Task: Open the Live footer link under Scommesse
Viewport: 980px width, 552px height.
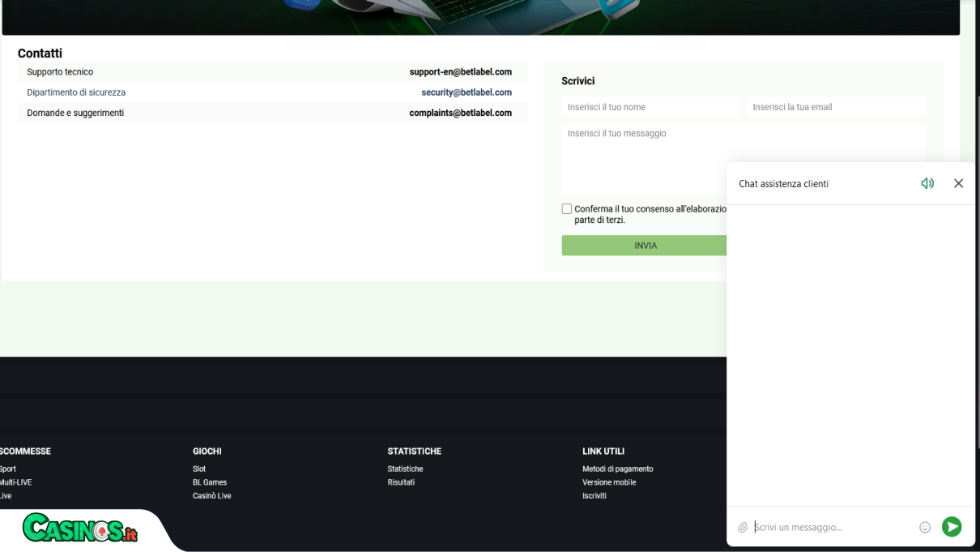Action: pyautogui.click(x=6, y=496)
